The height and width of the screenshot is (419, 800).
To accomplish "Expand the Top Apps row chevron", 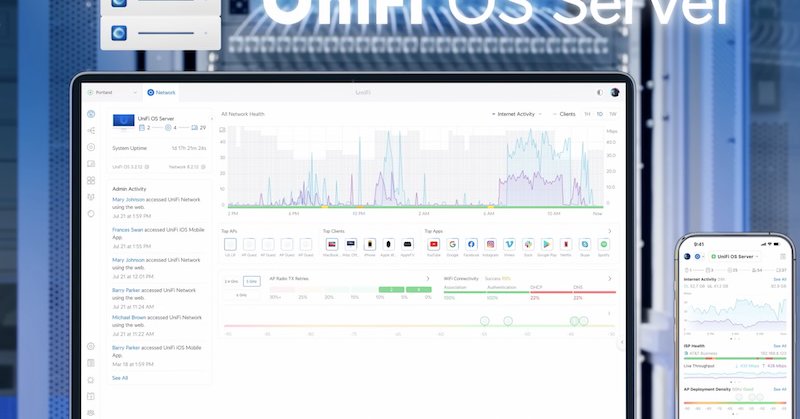I will point(610,231).
